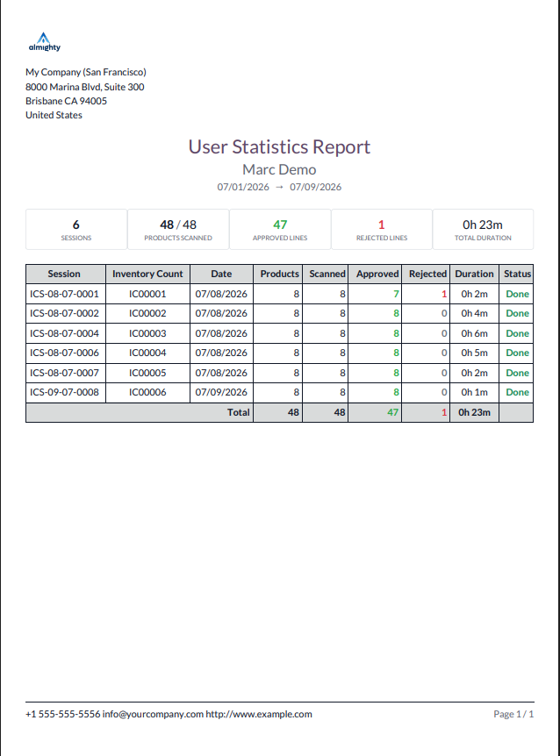This screenshot has height=756, width=560.
Task: Select session ICS-08-07-0002
Action: 64,313
